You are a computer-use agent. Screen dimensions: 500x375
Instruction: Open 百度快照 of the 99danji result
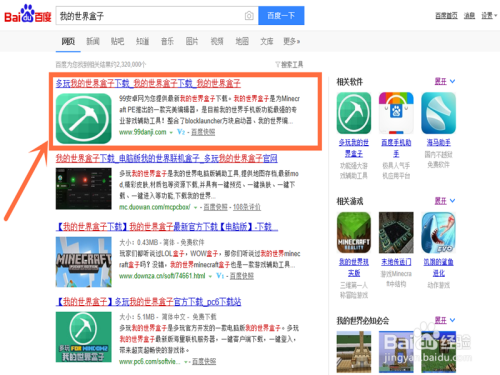pyautogui.click(x=203, y=132)
